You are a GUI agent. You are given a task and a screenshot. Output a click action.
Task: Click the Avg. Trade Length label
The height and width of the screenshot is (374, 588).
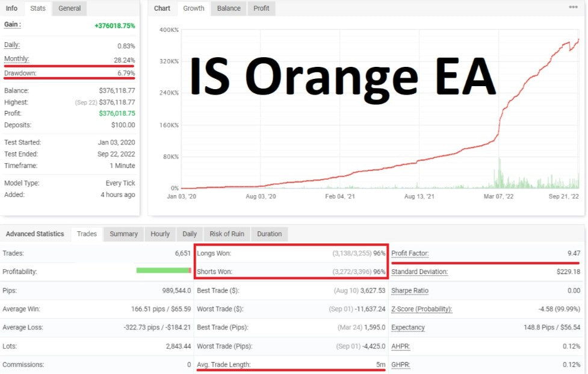(x=223, y=364)
